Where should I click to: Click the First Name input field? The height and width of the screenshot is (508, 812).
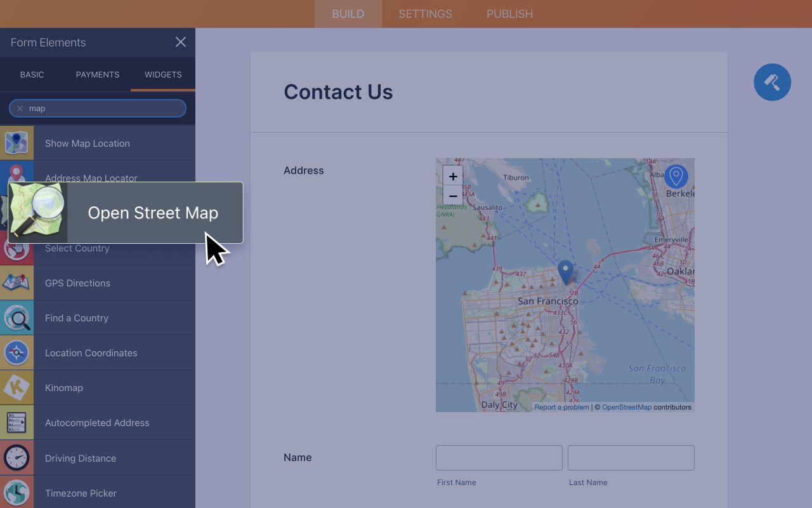pos(499,457)
